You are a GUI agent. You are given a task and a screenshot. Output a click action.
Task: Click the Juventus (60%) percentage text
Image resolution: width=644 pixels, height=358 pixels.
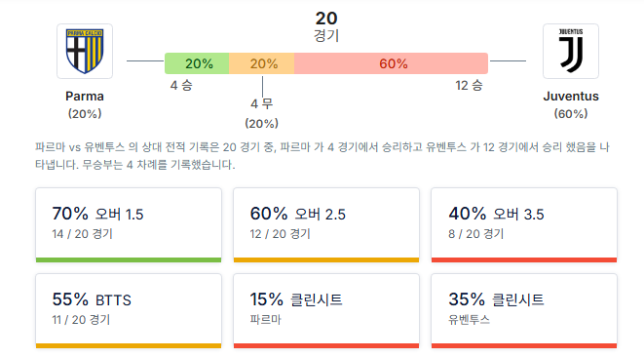pos(571,114)
